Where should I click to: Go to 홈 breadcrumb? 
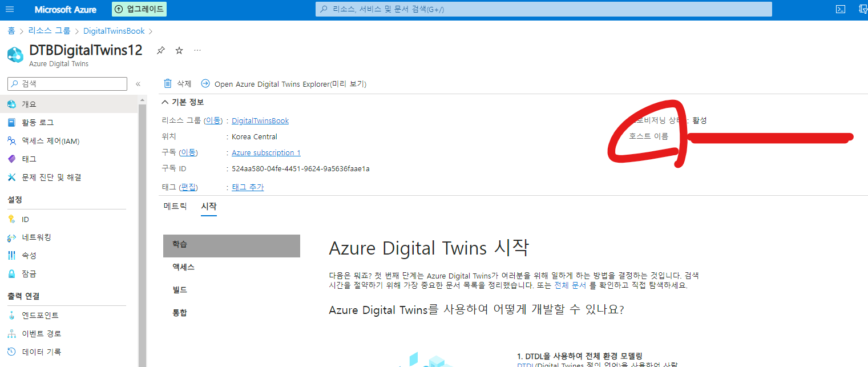[11, 31]
